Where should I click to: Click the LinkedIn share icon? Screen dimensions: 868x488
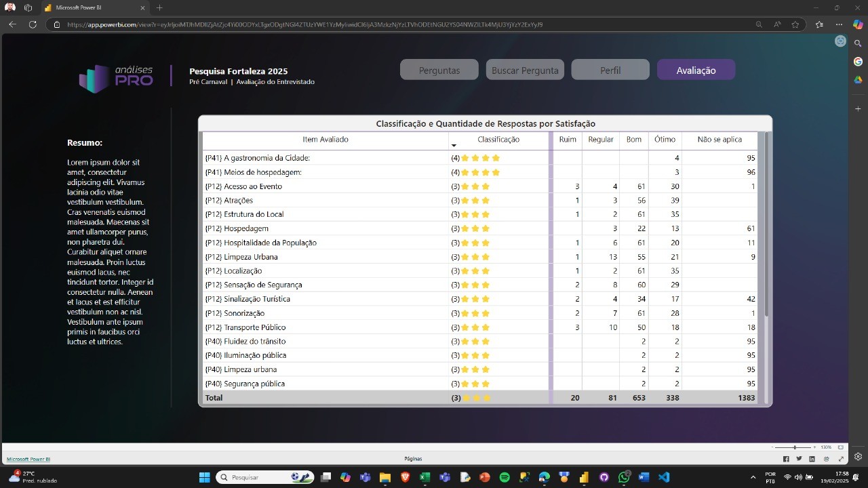[x=812, y=459]
